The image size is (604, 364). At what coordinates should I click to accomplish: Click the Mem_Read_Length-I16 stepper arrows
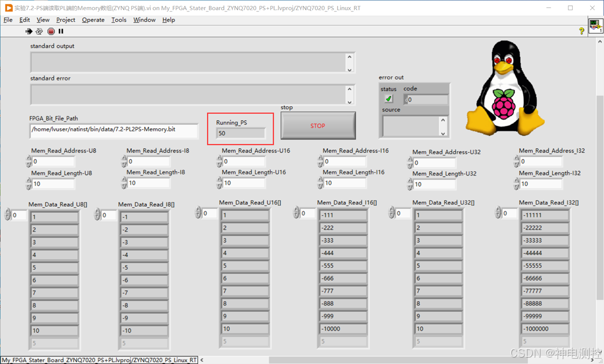pyautogui.click(x=320, y=183)
